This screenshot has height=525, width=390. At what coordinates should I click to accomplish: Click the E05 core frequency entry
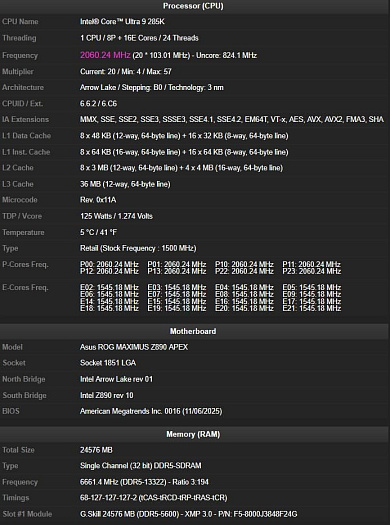(312, 287)
